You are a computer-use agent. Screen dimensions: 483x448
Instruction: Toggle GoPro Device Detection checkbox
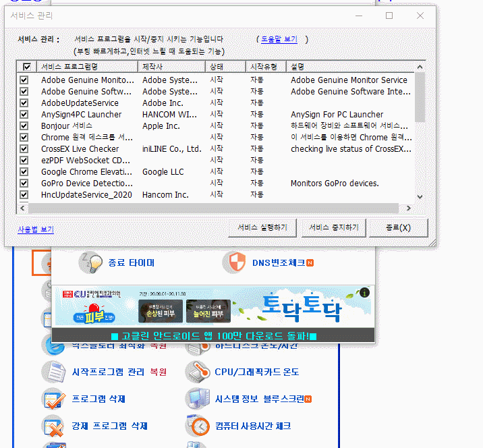pos(24,184)
